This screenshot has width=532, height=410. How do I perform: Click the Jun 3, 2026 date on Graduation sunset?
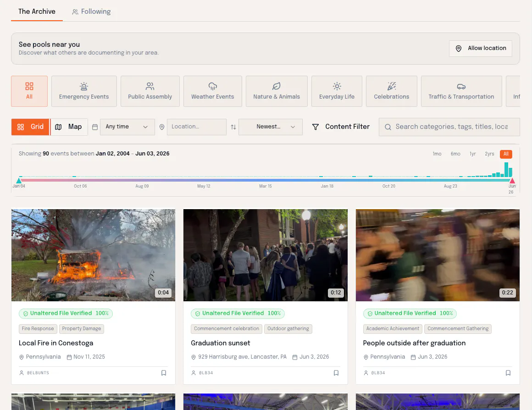(x=314, y=357)
